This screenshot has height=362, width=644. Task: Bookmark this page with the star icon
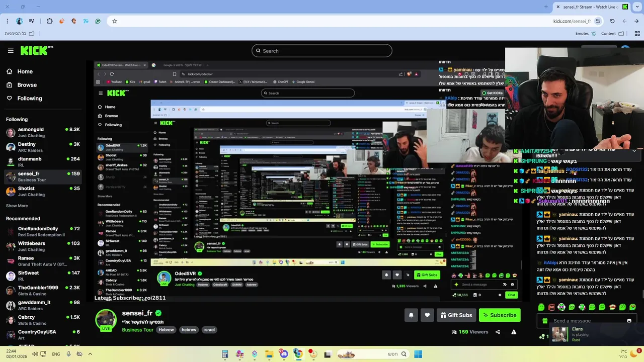(114, 21)
